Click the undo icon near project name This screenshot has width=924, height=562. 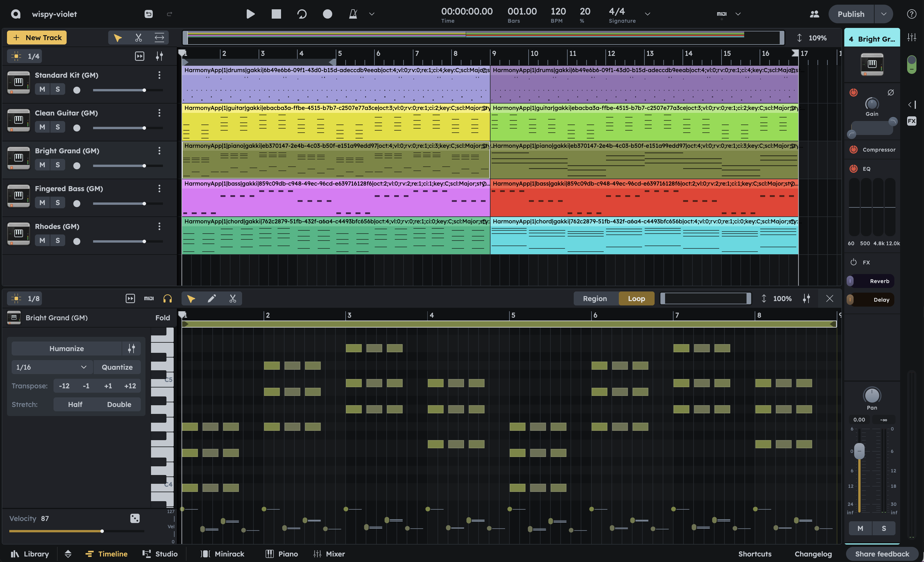point(148,14)
